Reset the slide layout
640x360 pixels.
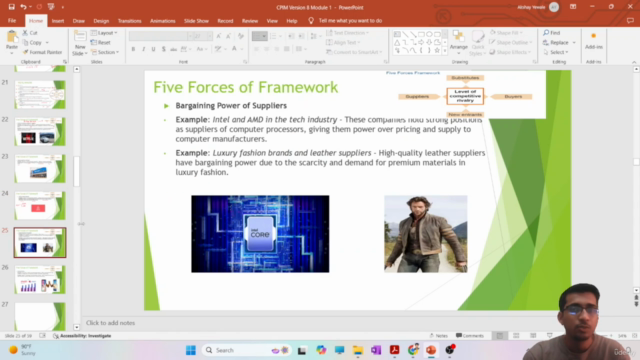point(101,42)
